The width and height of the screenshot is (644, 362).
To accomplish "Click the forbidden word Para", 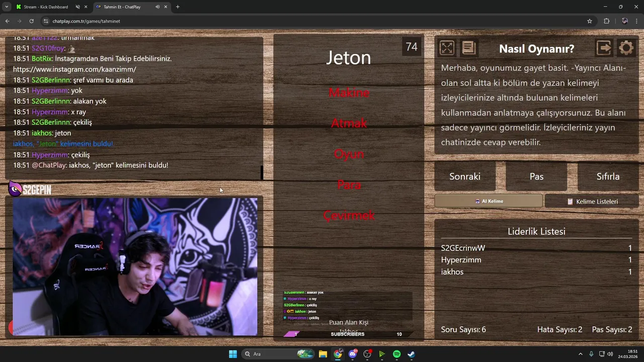I will [349, 185].
